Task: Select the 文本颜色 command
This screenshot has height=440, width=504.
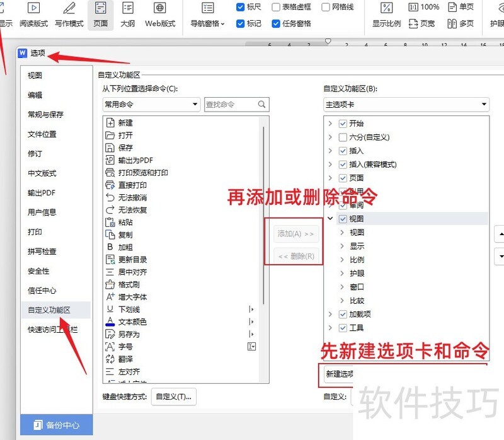Action: (x=181, y=322)
